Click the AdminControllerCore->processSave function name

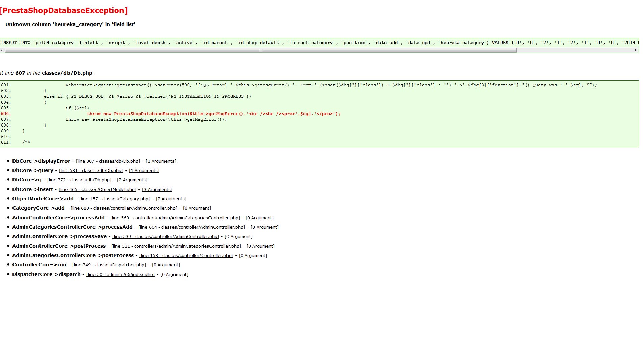tap(59, 237)
